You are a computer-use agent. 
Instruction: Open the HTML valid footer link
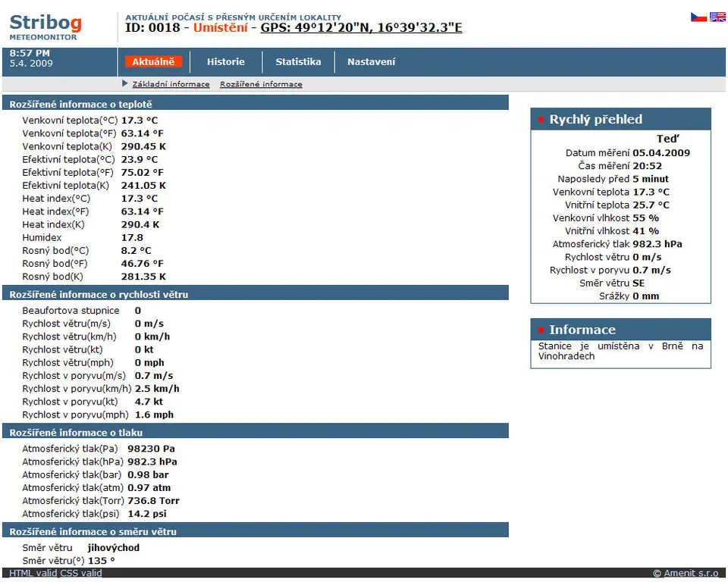coord(33,573)
